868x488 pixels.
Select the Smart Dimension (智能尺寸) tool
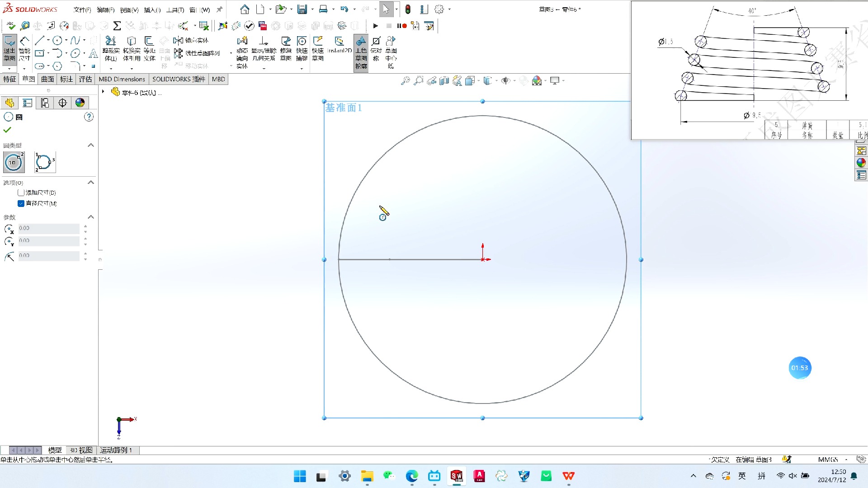coord(24,48)
